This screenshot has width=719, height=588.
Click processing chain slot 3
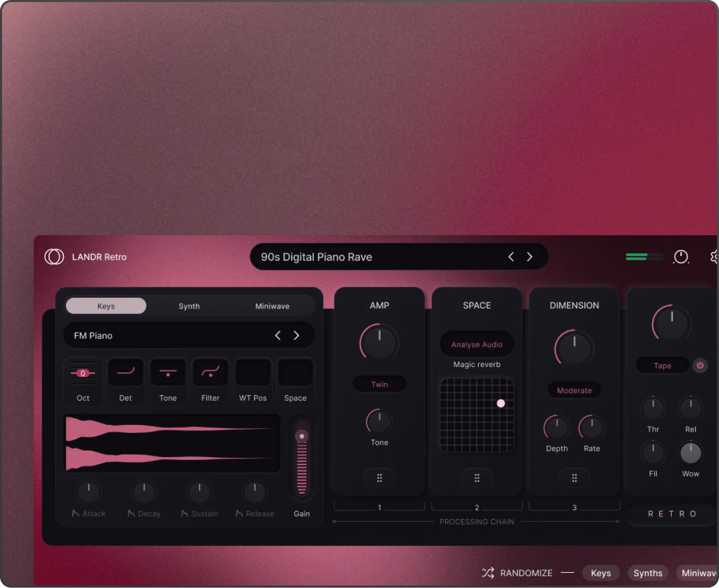[574, 507]
